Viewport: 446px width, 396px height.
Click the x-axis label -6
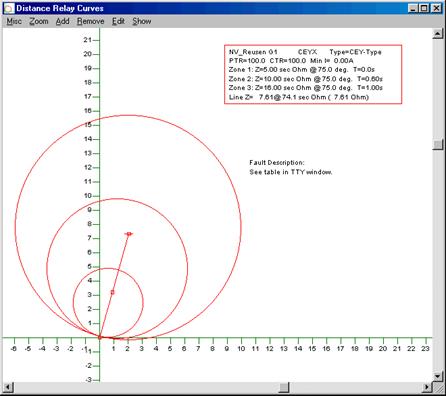point(13,349)
